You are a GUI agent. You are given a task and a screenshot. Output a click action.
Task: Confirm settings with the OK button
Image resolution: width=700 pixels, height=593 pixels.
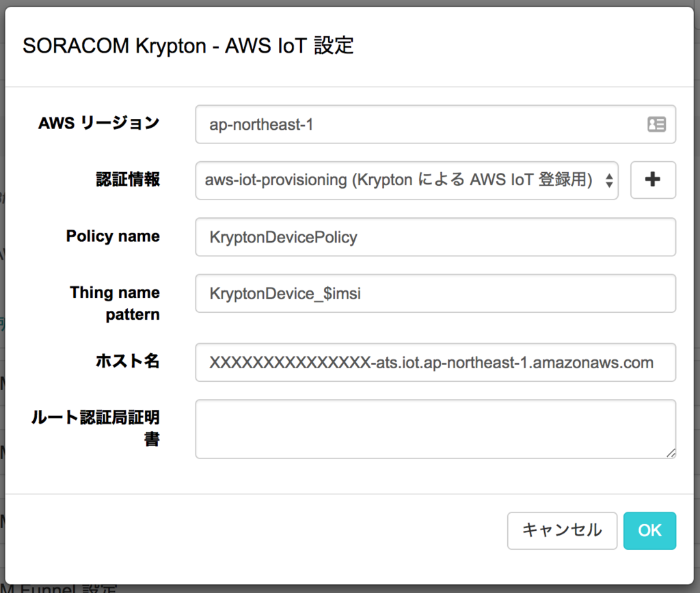(649, 531)
